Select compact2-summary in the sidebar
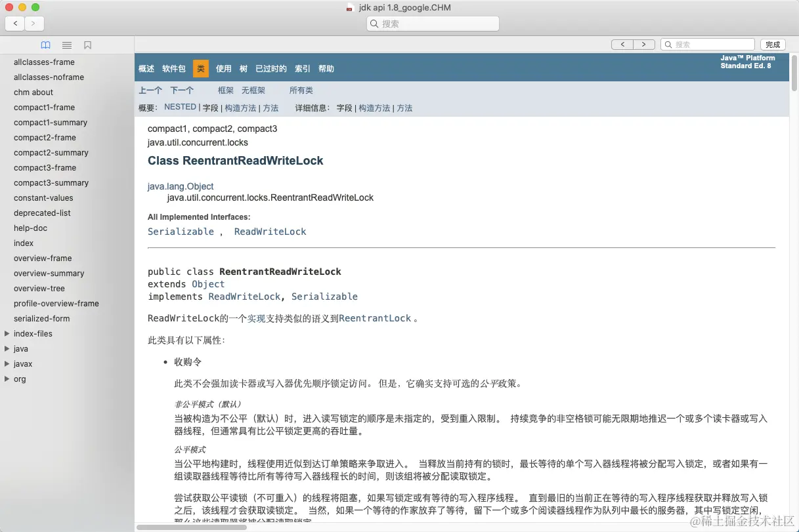Image resolution: width=799 pixels, height=532 pixels. point(51,153)
